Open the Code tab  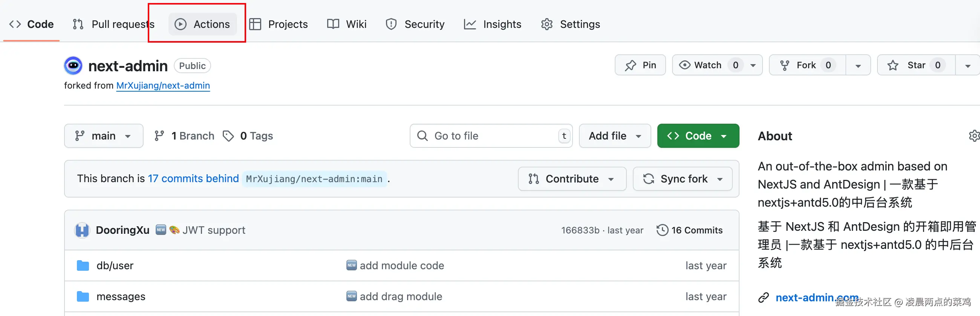pos(31,24)
